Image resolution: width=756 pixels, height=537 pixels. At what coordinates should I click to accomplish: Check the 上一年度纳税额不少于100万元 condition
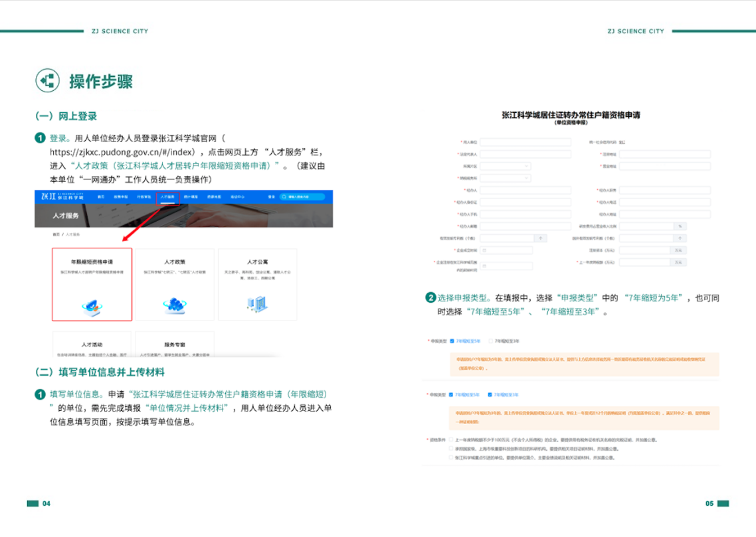tap(451, 439)
